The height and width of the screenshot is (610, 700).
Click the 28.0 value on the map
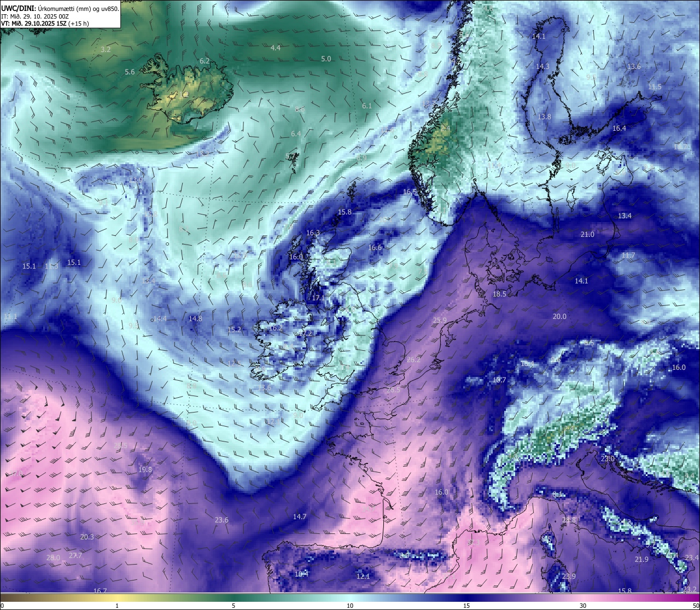(x=53, y=558)
